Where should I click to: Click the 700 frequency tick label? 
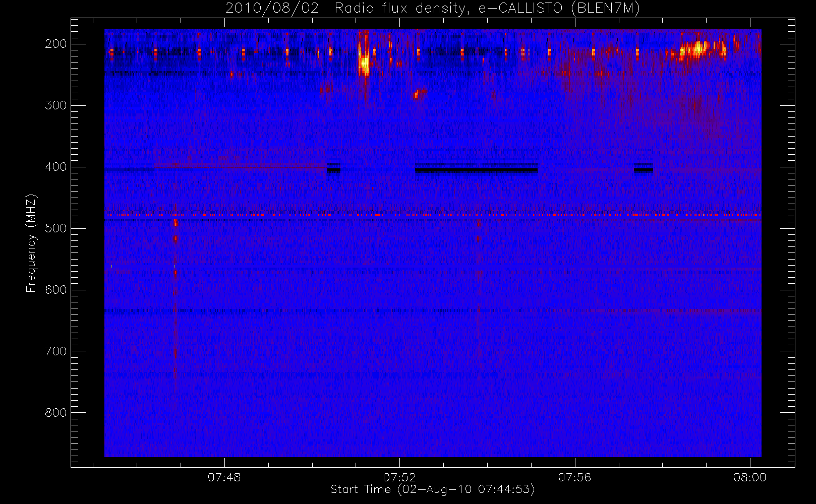point(56,351)
